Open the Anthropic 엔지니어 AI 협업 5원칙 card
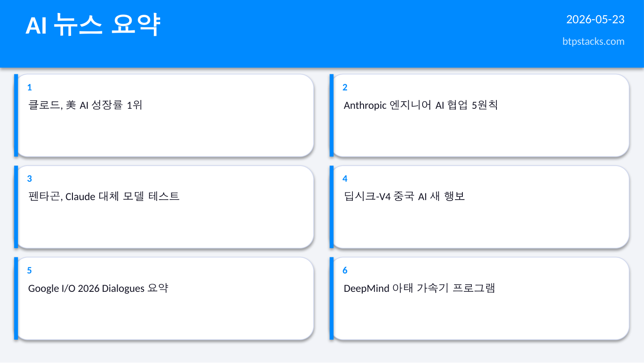The height and width of the screenshot is (363, 644). (x=479, y=115)
